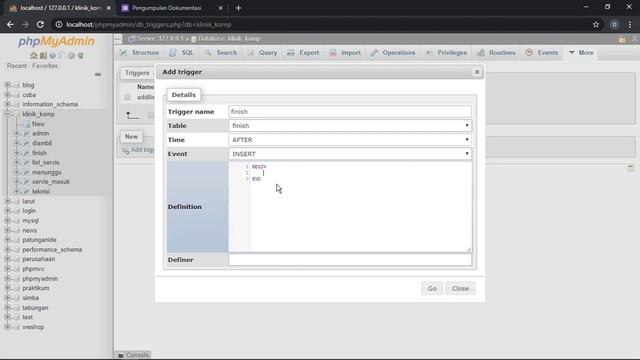Open the Query tab

[262, 53]
